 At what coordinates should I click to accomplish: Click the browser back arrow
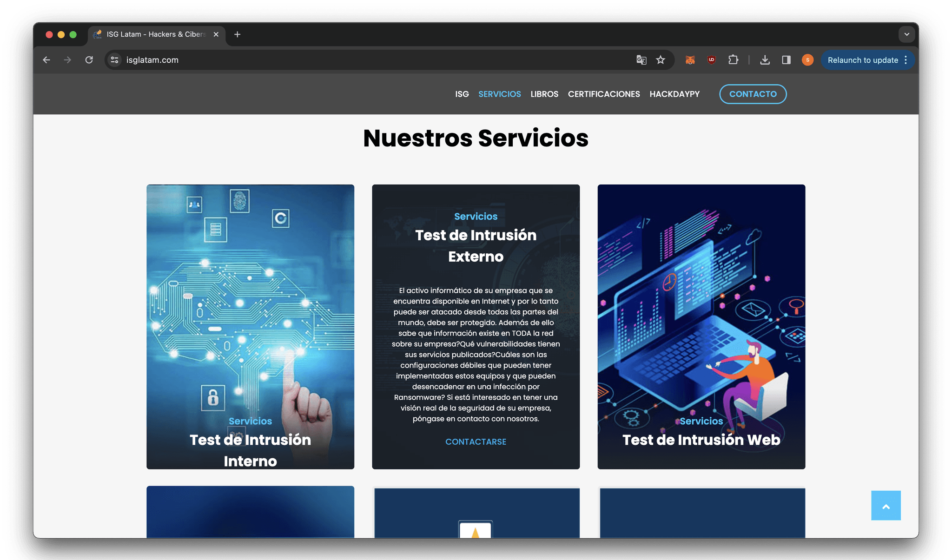(46, 60)
